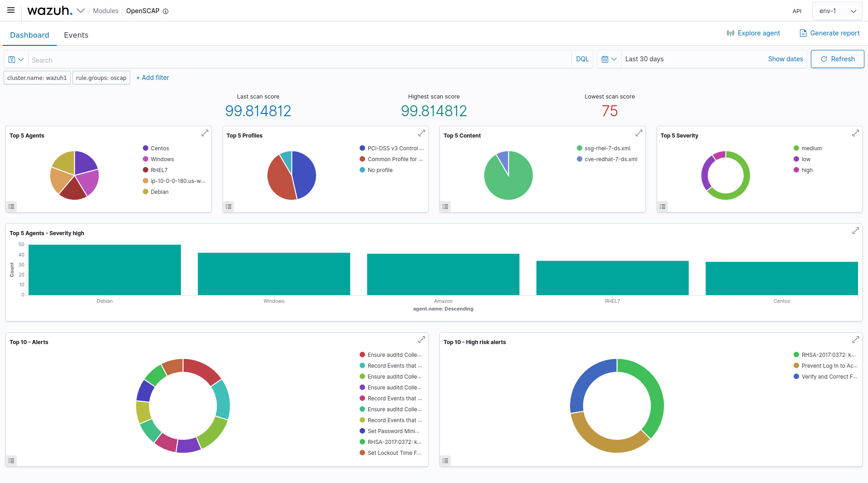868x483 pixels.
Task: Expand Top 5 Agents Severity high chart
Action: 856,231
